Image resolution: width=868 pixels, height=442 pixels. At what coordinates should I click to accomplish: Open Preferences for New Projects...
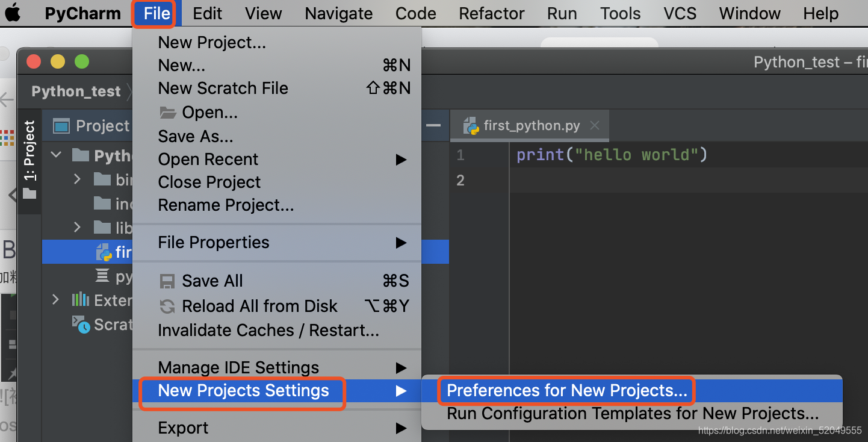631,391
